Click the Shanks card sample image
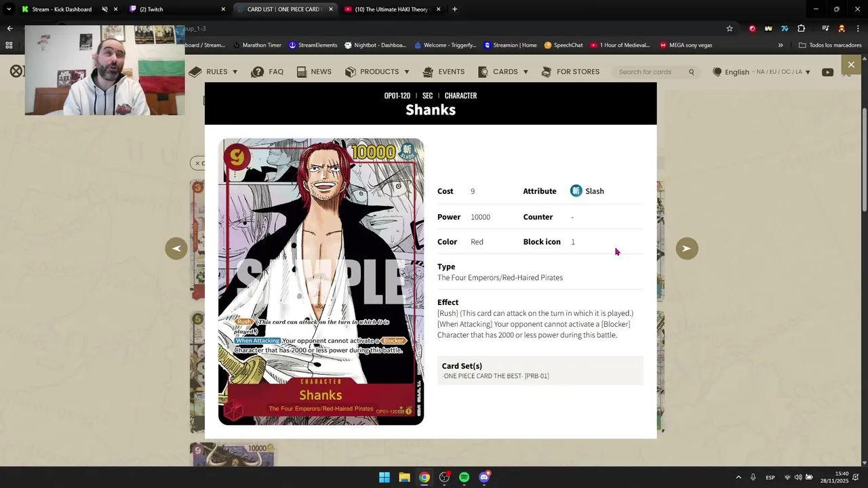 (321, 282)
